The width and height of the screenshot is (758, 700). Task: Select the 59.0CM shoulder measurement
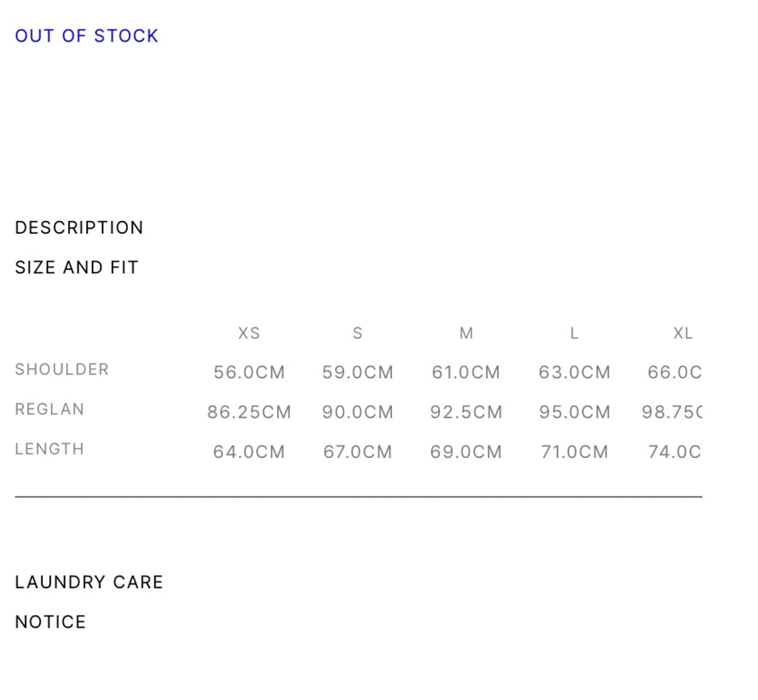358,373
